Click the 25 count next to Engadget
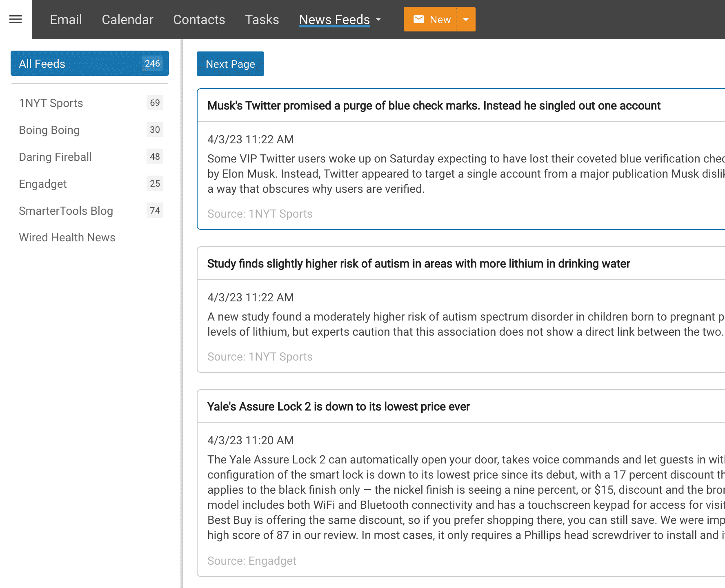This screenshot has width=725, height=588. 155,183
